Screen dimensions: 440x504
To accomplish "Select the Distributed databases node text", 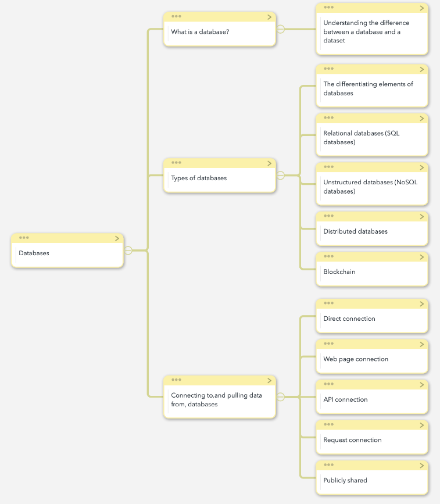I will [356, 231].
